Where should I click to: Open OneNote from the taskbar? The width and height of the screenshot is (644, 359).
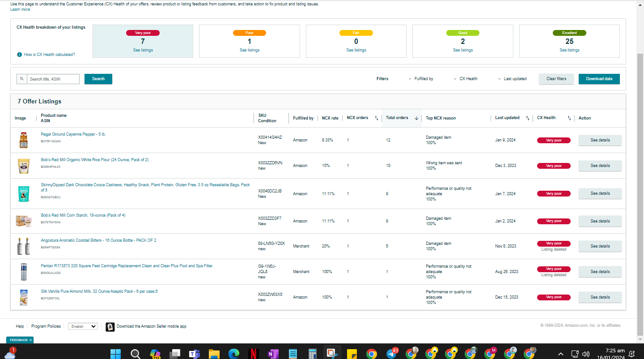[273, 354]
